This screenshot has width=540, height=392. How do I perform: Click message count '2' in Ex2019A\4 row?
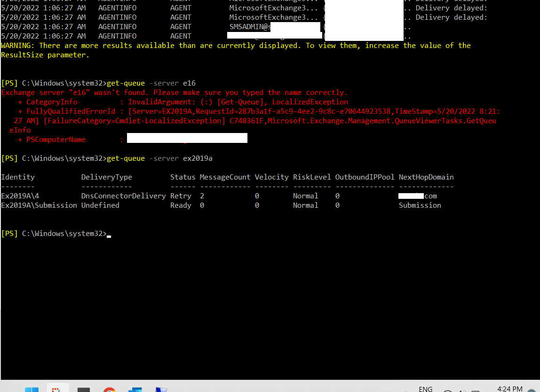[x=202, y=196]
